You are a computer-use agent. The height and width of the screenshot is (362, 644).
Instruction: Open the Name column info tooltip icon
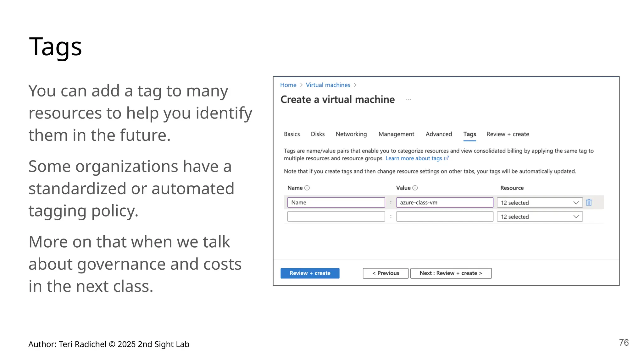(x=307, y=188)
